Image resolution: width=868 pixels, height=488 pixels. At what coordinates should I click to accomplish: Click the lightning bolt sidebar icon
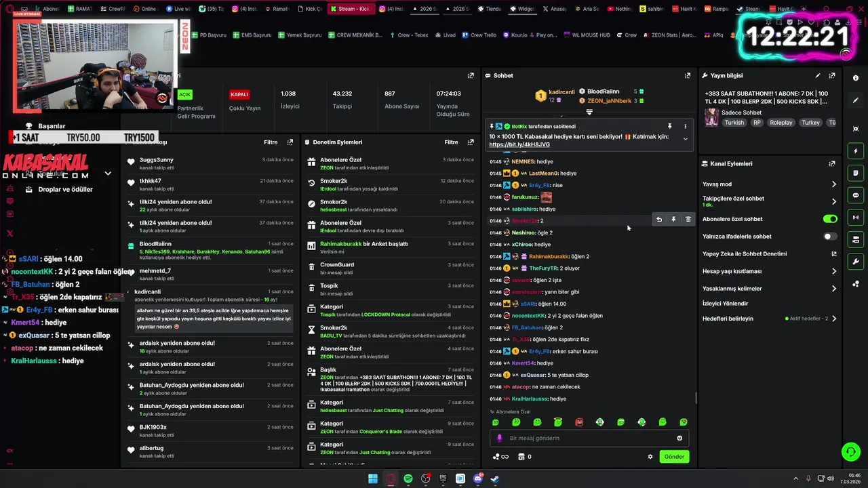[x=856, y=150]
